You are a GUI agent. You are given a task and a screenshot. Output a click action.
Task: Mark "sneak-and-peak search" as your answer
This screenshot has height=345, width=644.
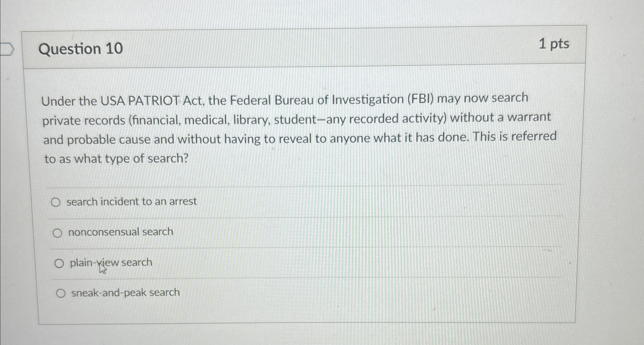coord(61,293)
